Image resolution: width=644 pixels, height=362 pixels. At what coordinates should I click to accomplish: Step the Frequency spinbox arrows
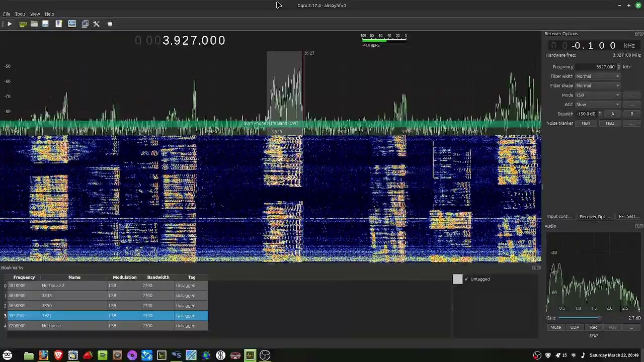(619, 67)
